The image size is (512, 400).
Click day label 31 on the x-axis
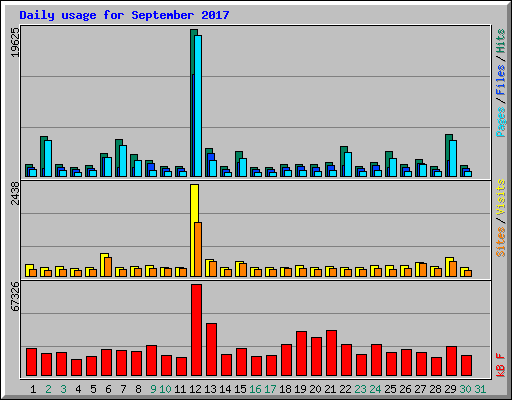pyautogui.click(x=480, y=389)
